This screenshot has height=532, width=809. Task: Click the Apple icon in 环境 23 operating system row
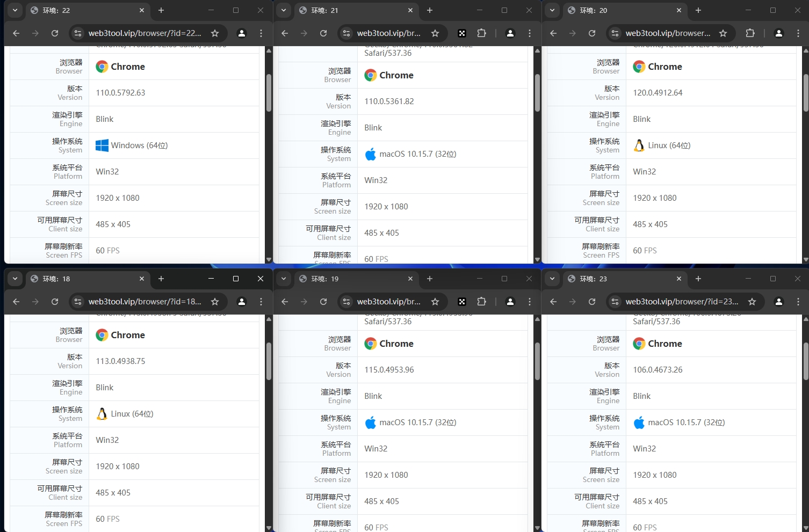tap(639, 422)
